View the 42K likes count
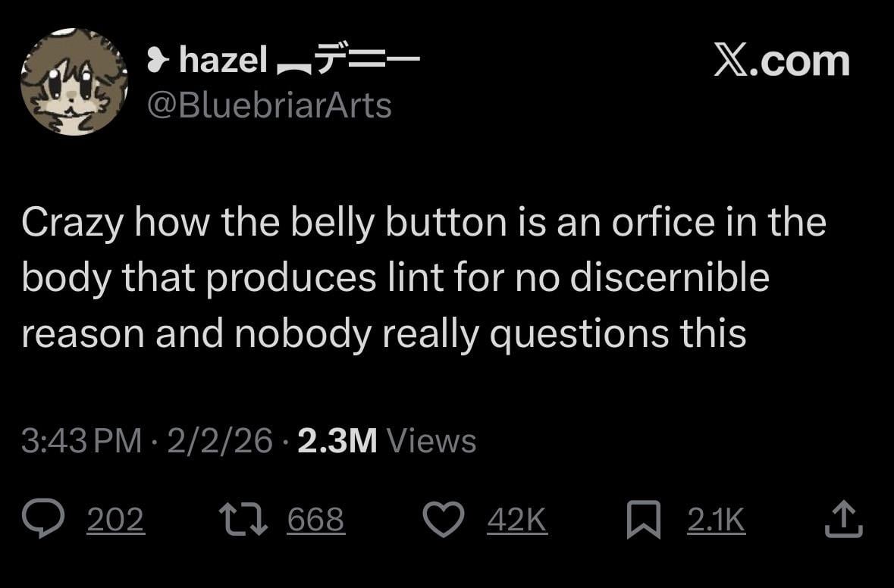Image resolution: width=894 pixels, height=588 pixels. (x=516, y=520)
